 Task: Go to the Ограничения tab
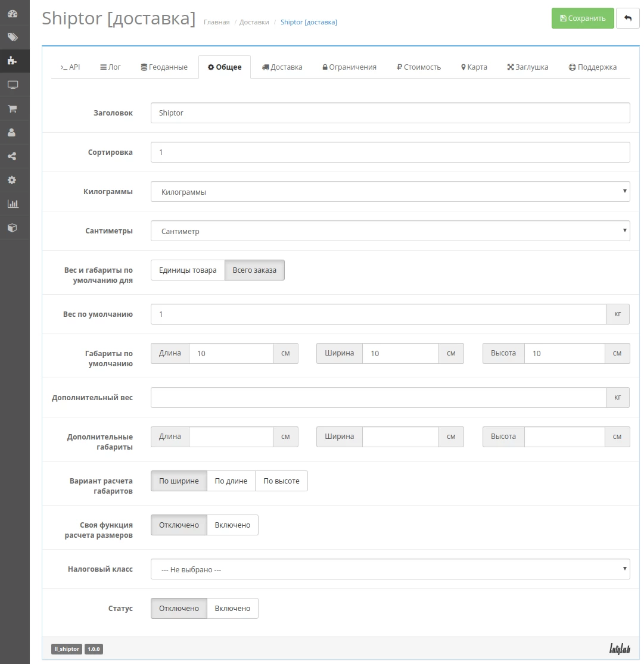click(x=350, y=67)
